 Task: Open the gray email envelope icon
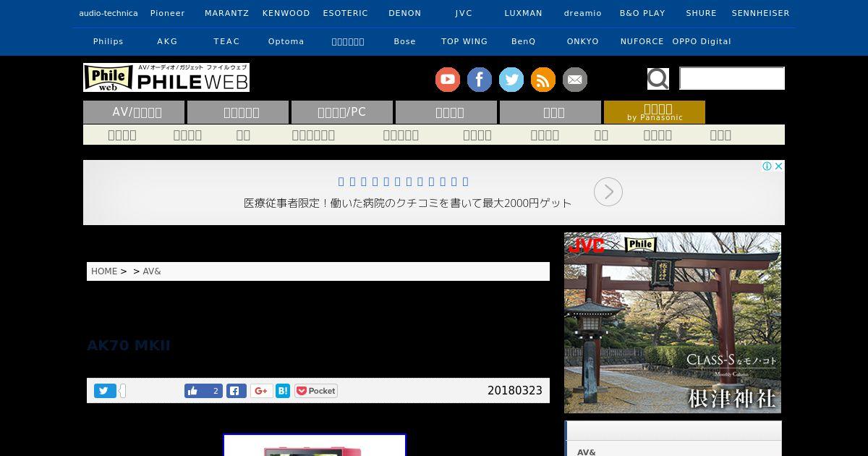click(575, 80)
